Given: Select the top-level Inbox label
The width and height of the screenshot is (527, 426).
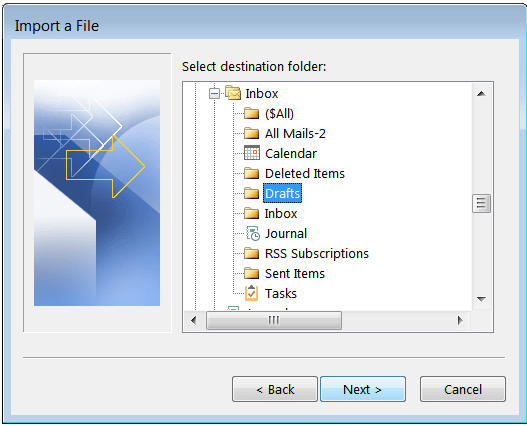Looking at the screenshot, I should tap(262, 93).
